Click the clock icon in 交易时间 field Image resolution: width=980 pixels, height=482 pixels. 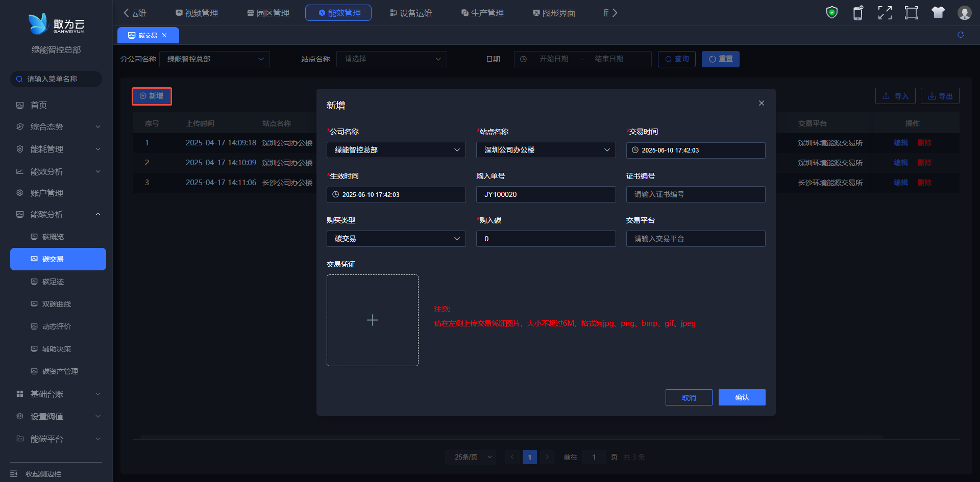pyautogui.click(x=635, y=150)
